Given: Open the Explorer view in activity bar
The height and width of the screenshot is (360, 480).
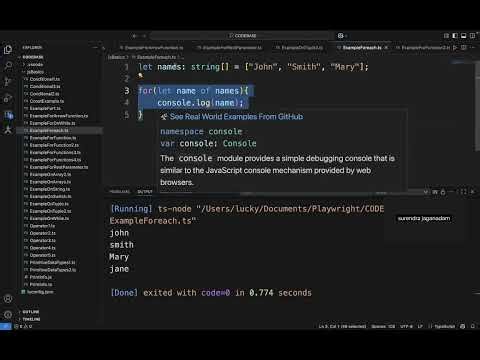Looking at the screenshot, I should pos(8,50).
